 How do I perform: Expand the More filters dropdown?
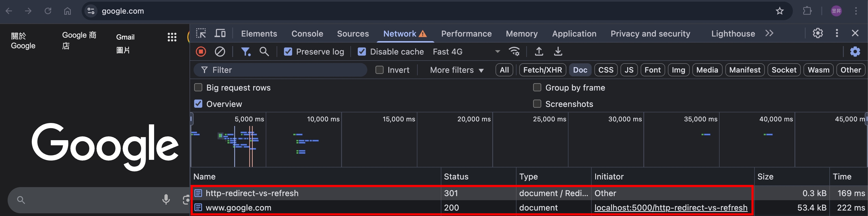pyautogui.click(x=457, y=70)
